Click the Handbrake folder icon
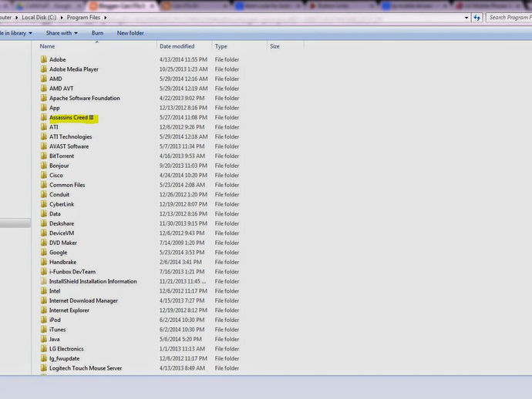Screen dimensions: 532x399 coord(44,263)
